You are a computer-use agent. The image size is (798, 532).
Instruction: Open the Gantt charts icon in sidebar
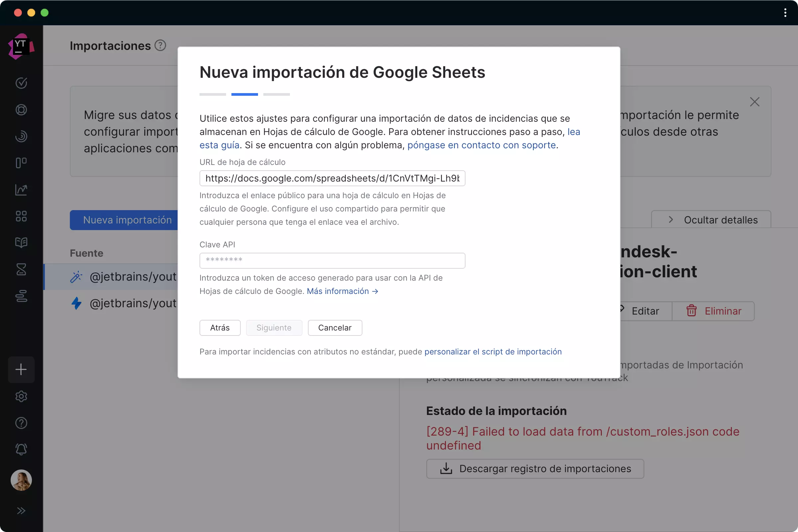pos(21,296)
